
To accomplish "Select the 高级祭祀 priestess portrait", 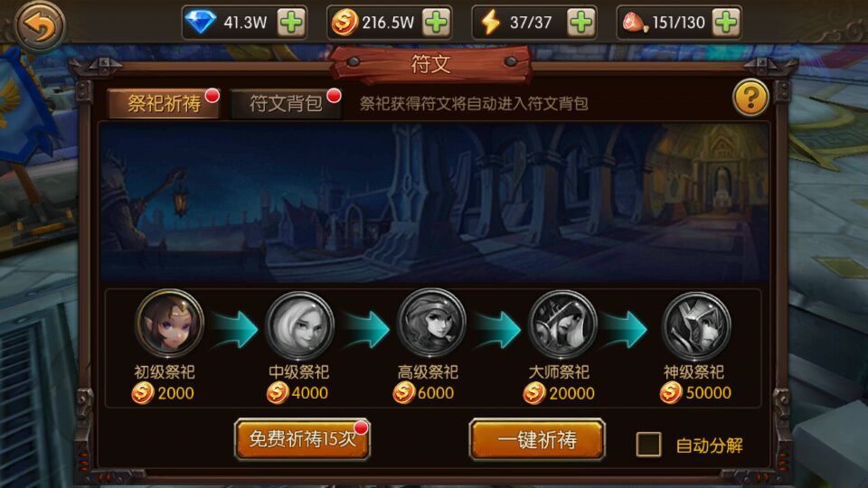I will coord(431,324).
